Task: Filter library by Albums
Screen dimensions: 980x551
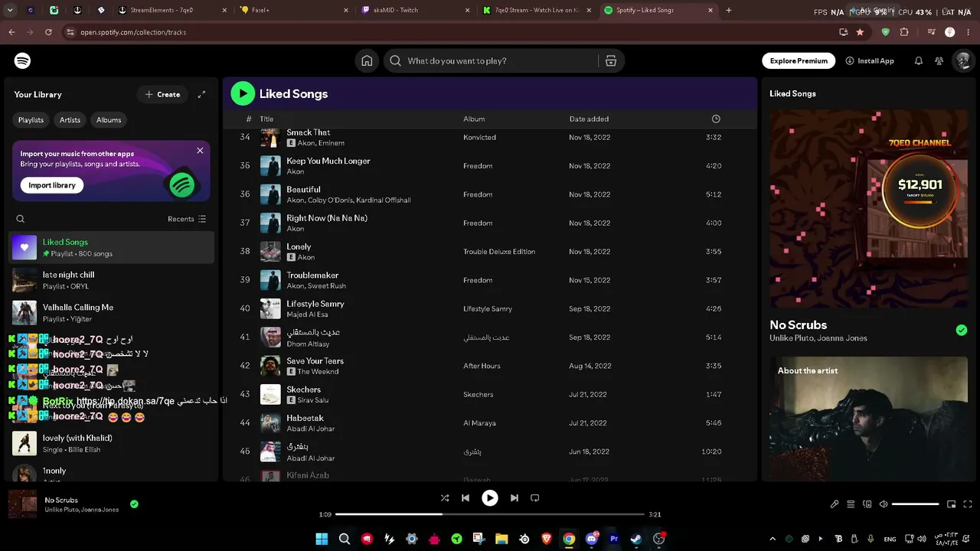Action: [x=109, y=120]
